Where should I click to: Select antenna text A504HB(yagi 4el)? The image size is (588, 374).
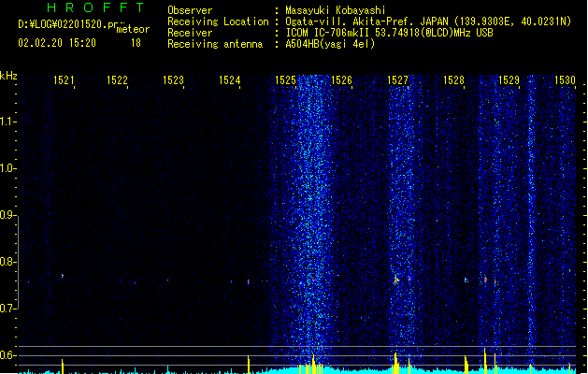coord(330,44)
